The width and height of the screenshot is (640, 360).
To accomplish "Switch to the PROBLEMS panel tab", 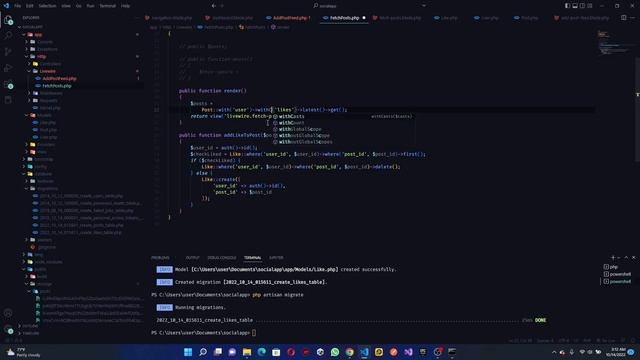I will (160, 258).
